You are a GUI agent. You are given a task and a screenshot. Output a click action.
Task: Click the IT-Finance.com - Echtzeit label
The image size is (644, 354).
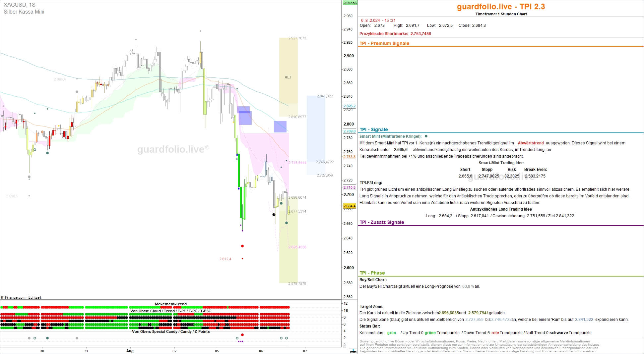[21, 297]
